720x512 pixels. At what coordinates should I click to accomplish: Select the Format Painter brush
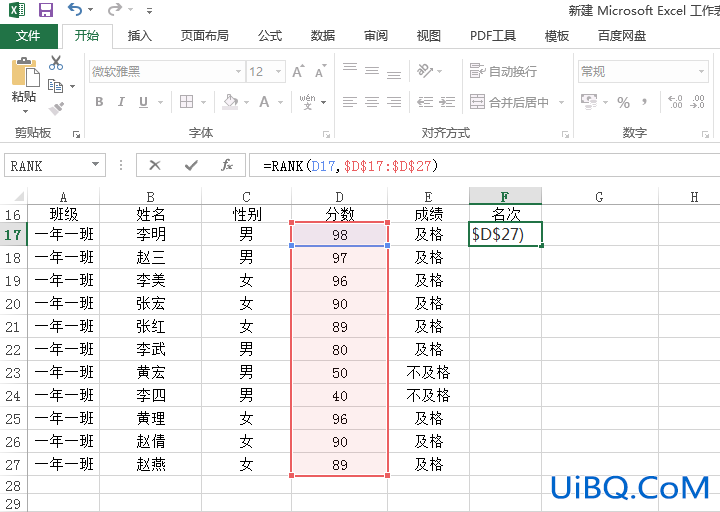56,109
